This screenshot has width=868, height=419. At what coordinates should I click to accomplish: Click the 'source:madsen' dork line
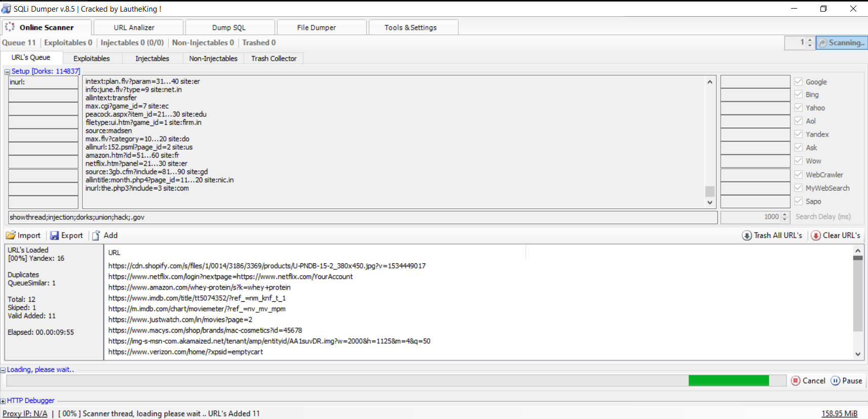108,130
